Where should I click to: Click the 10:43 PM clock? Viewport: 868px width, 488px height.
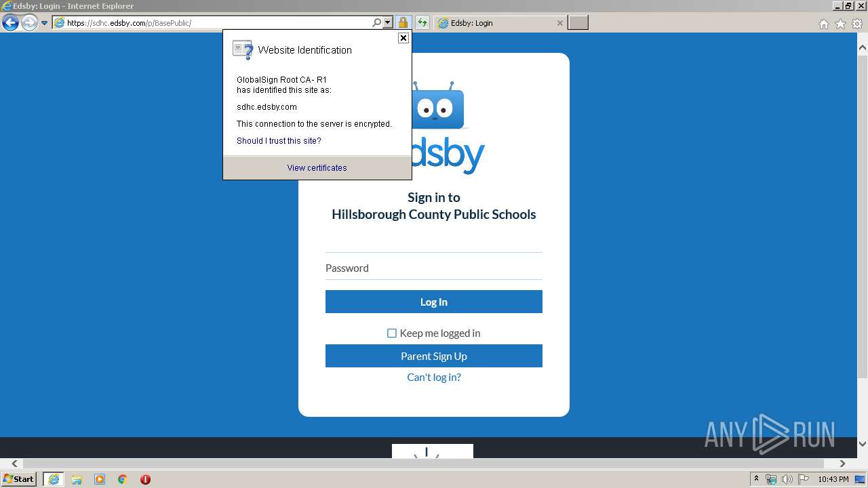833,479
